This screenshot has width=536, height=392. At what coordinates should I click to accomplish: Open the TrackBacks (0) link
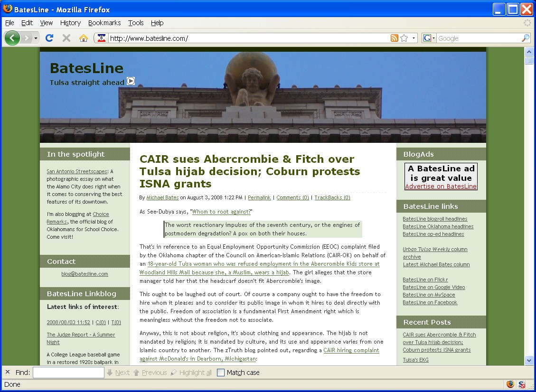332,197
